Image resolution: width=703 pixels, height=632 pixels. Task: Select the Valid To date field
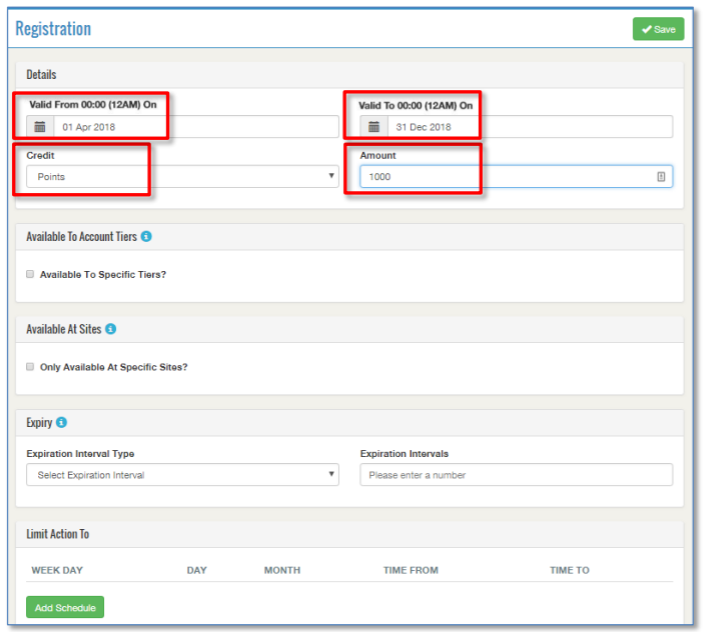529,127
